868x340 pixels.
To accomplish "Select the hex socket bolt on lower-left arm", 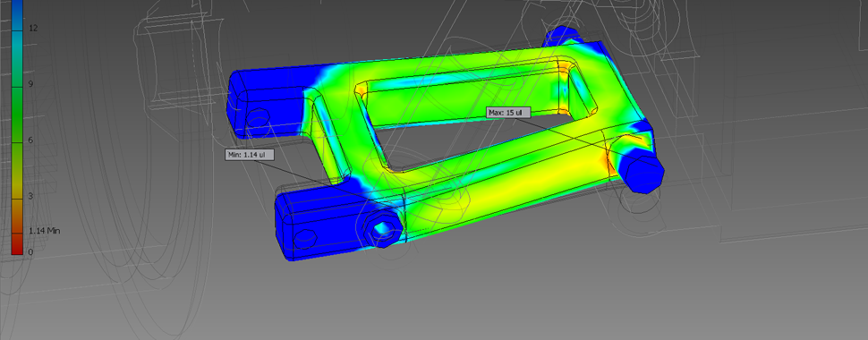I will pos(382,227).
